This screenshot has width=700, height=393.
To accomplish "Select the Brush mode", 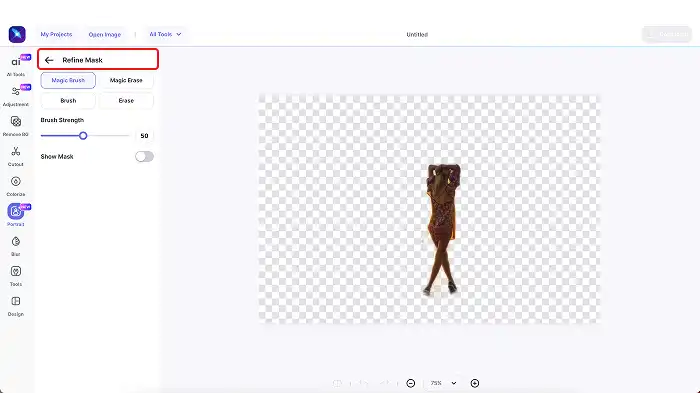I will click(68, 100).
